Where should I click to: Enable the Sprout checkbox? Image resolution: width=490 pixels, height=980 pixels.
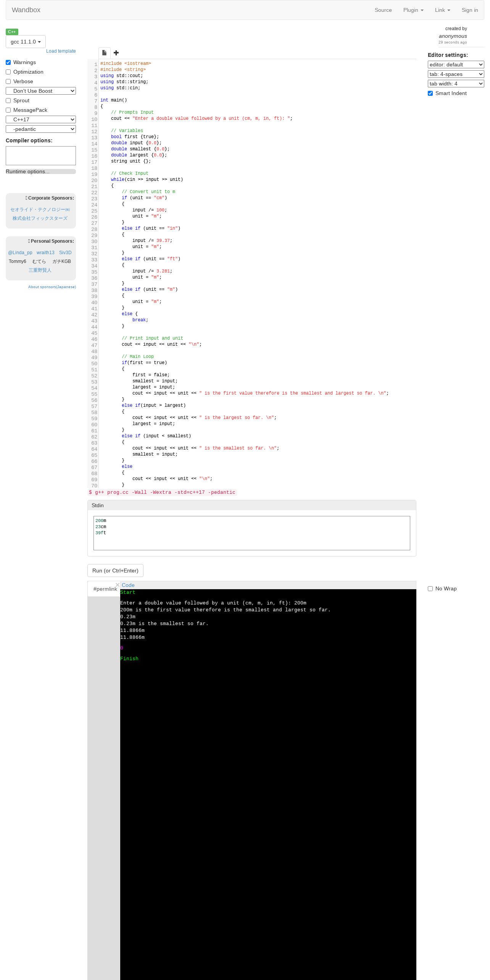coord(8,100)
